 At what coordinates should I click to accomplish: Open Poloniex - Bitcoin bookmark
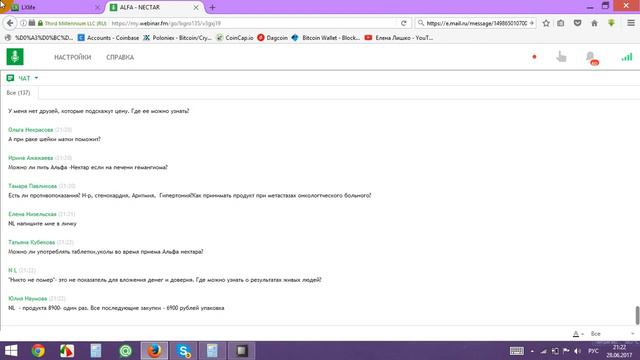[178, 38]
